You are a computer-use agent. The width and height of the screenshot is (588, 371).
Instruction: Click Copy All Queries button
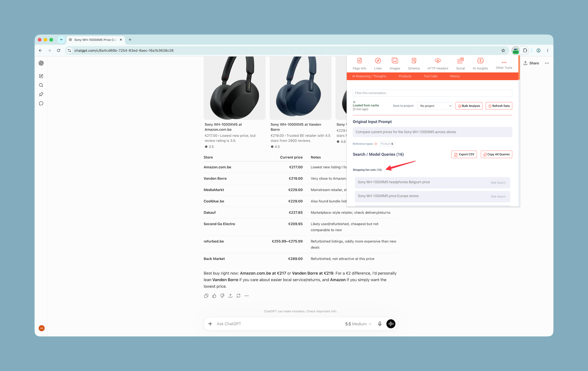(x=496, y=154)
